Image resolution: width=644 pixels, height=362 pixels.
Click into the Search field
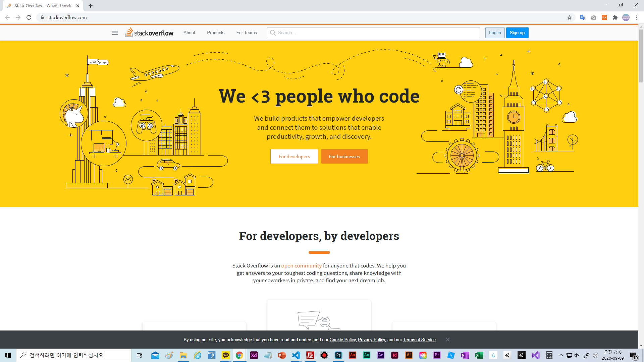point(373,33)
